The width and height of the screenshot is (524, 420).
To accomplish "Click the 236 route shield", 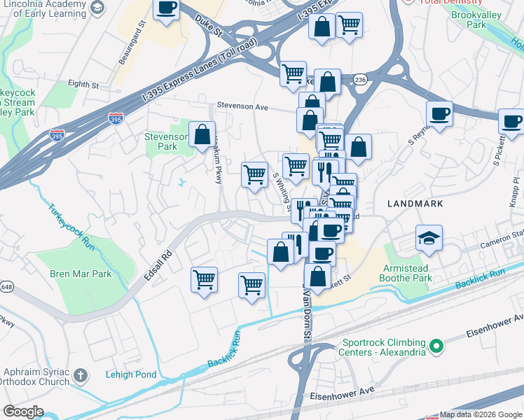I will pyautogui.click(x=360, y=80).
